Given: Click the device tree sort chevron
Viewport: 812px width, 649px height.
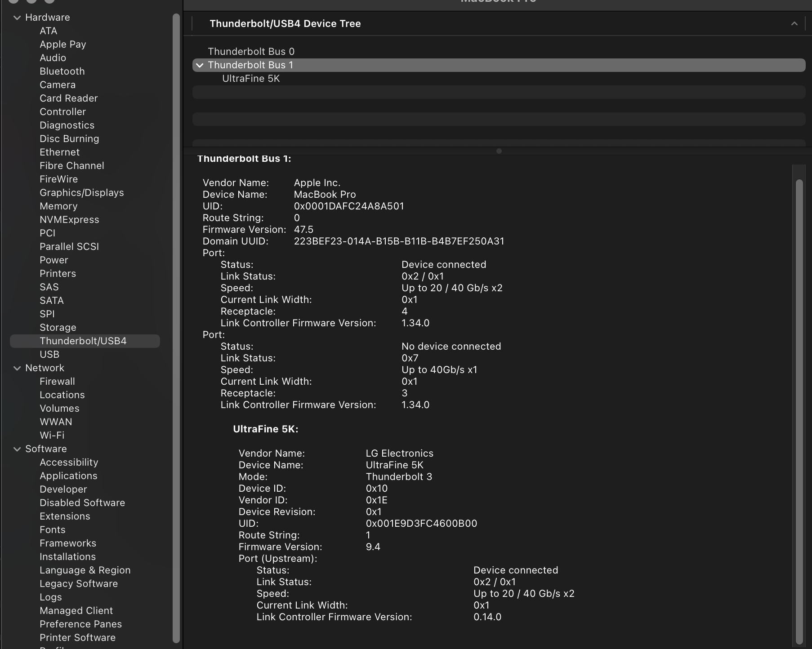Looking at the screenshot, I should point(794,23).
